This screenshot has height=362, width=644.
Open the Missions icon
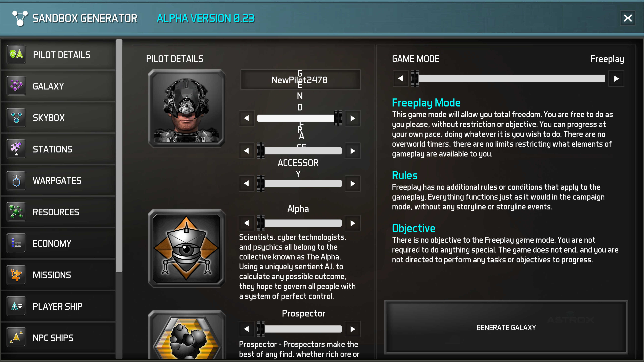(x=16, y=275)
